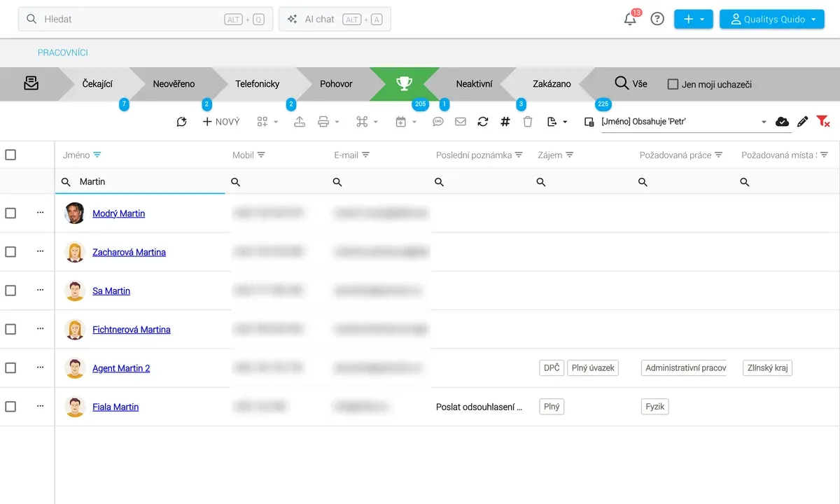840x504 pixels.
Task: Click the email envelope toolbar icon
Action: [x=461, y=122]
